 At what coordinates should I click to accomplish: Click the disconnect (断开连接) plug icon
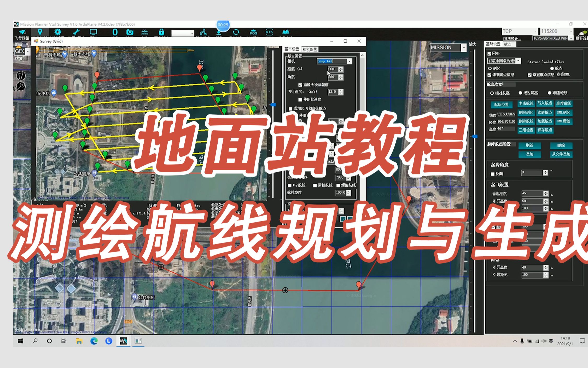pos(582,35)
